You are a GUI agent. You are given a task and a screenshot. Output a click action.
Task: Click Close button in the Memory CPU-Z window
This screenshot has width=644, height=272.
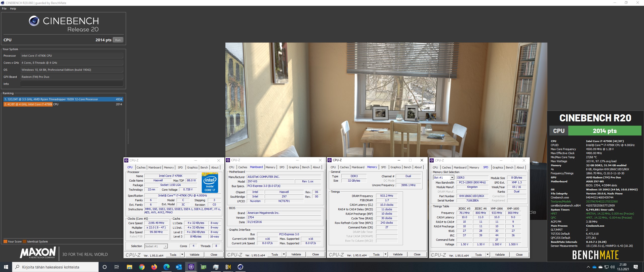[x=417, y=254]
